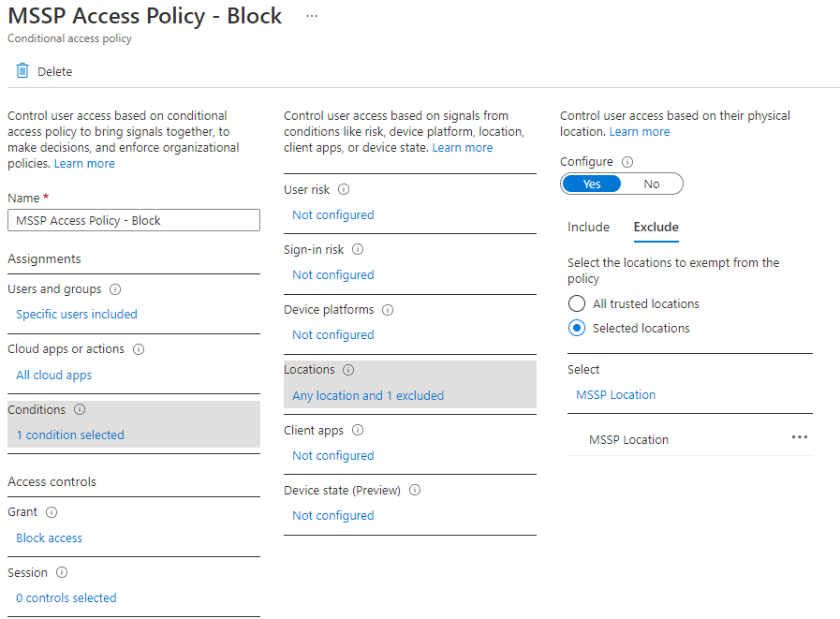This screenshot has width=840, height=619.
Task: Switch to the Exclude tab
Action: click(656, 228)
